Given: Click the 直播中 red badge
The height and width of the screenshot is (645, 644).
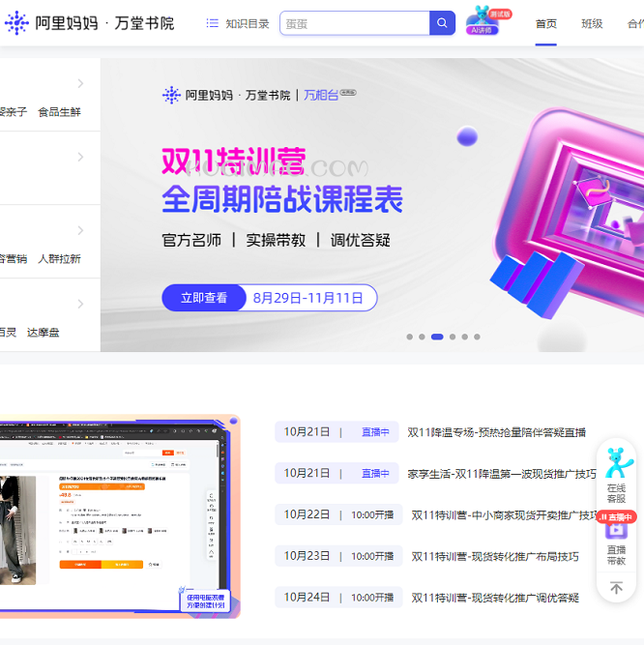Looking at the screenshot, I should tap(617, 517).
